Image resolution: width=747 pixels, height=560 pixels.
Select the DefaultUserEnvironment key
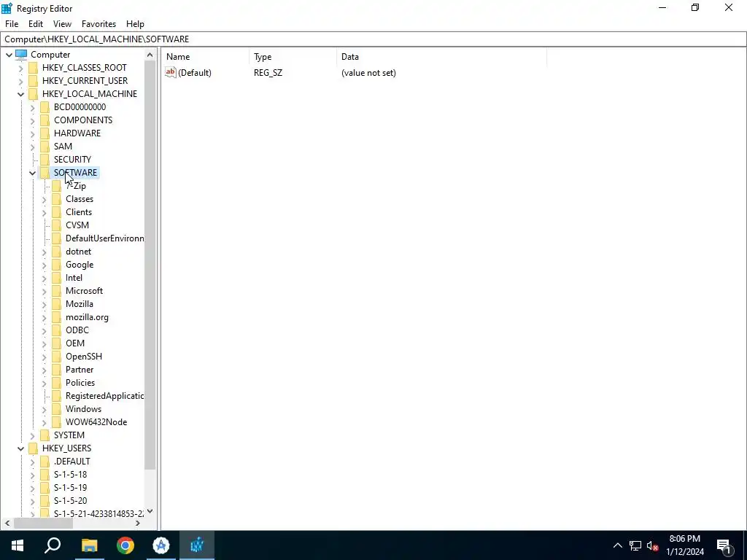point(105,238)
